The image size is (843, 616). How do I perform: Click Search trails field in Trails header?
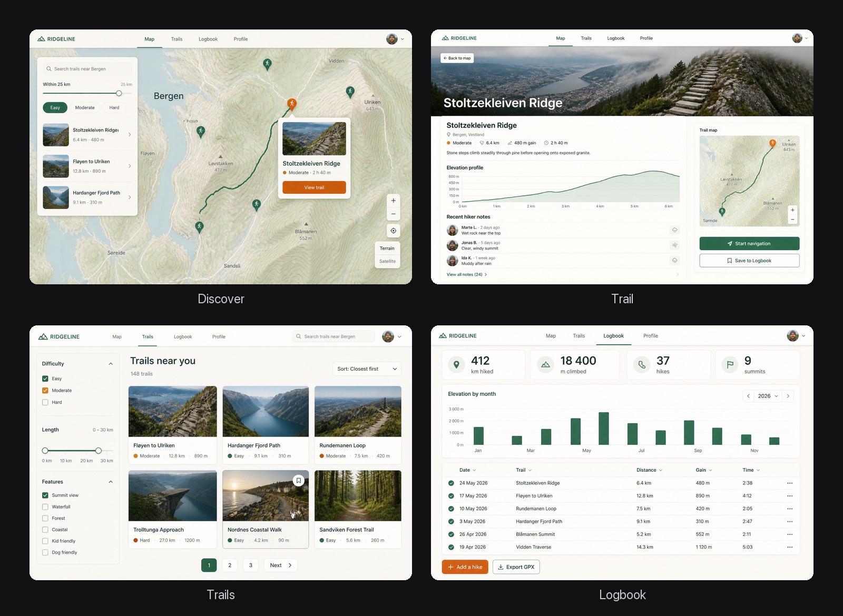point(334,336)
